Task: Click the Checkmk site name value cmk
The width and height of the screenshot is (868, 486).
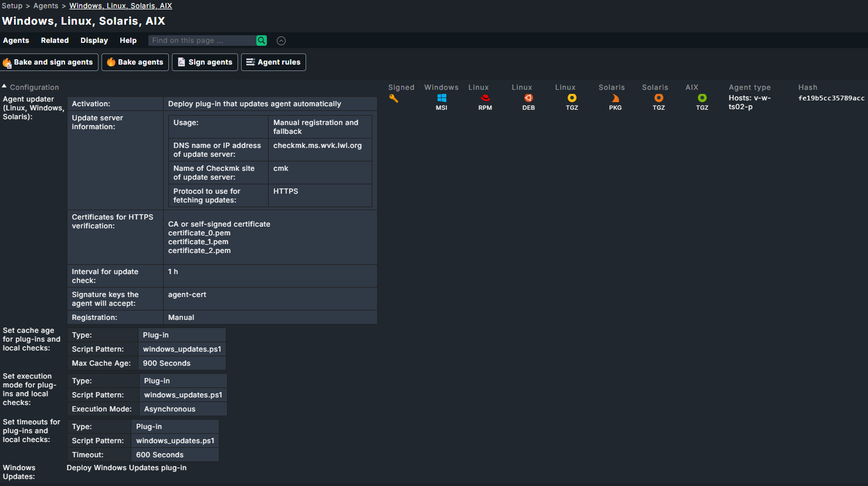Action: 281,168
